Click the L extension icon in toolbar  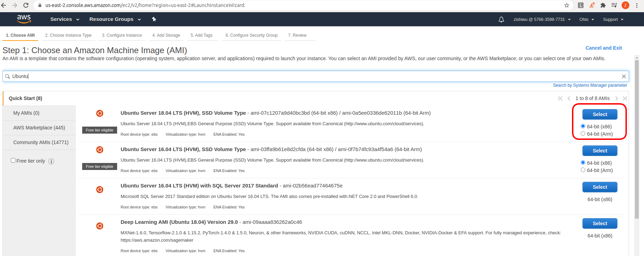[x=581, y=5]
